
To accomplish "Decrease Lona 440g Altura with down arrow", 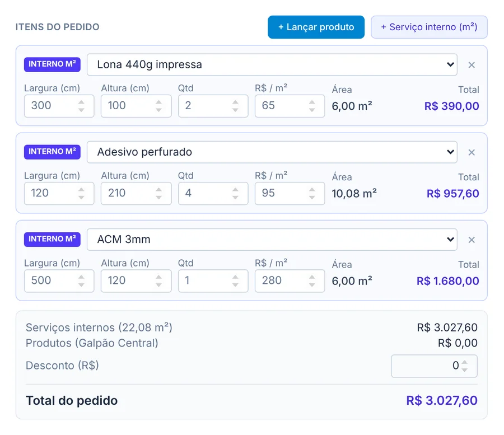I will (158, 110).
